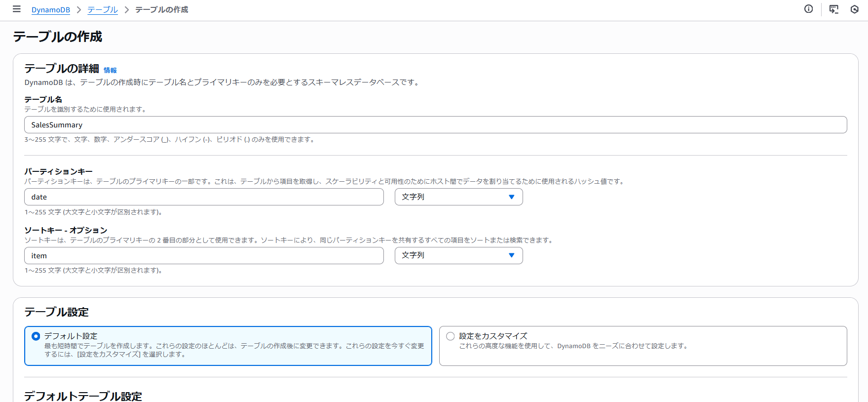Open partition key type dropdown 文字列
This screenshot has height=402, width=868.
[458, 197]
